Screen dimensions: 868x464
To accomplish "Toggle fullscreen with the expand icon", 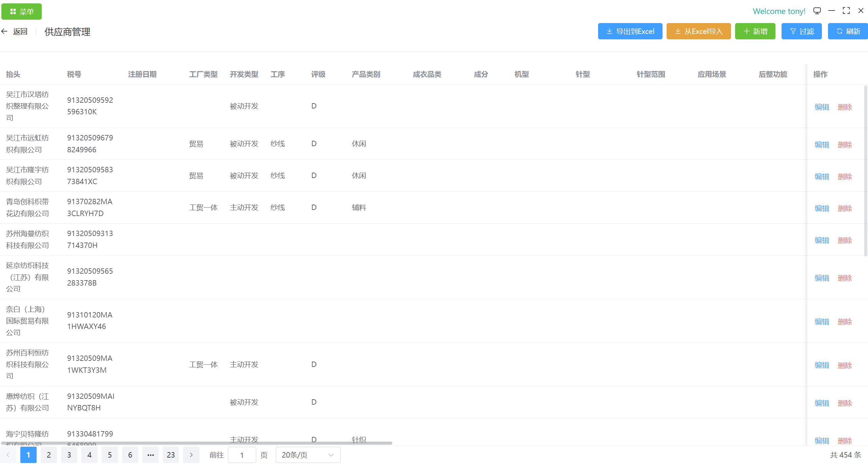I will pos(846,11).
